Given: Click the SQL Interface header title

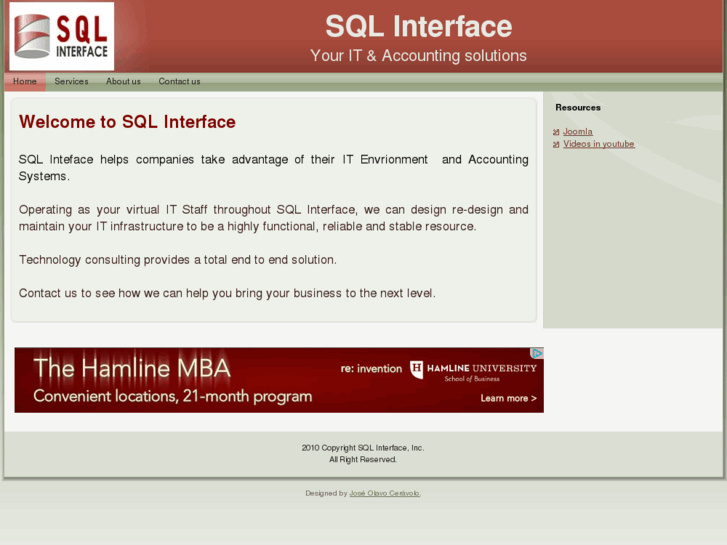Looking at the screenshot, I should click(x=419, y=26).
